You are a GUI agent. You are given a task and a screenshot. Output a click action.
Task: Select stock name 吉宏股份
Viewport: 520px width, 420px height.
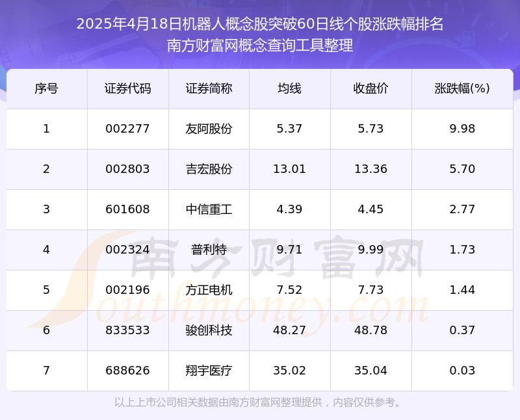[x=209, y=169]
